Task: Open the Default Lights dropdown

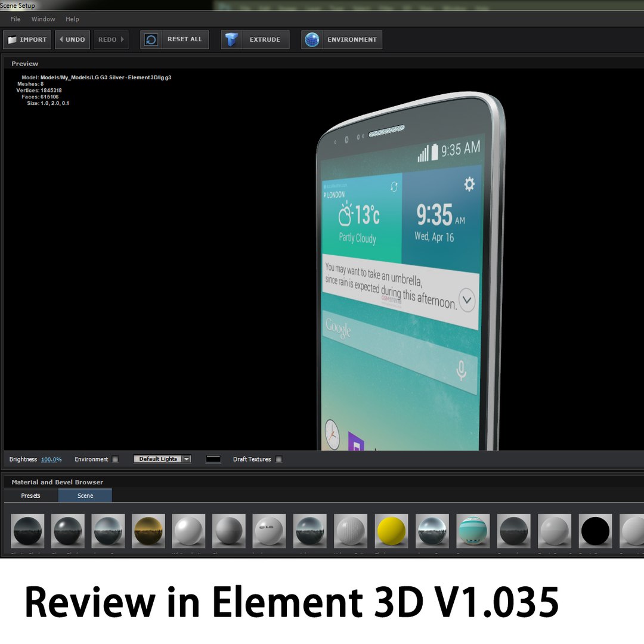Action: point(162,459)
